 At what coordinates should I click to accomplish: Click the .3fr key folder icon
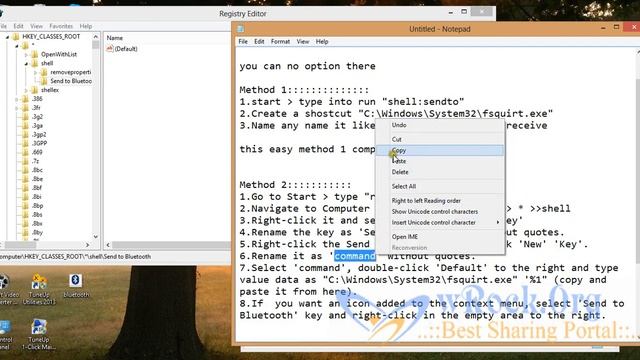(x=25, y=108)
